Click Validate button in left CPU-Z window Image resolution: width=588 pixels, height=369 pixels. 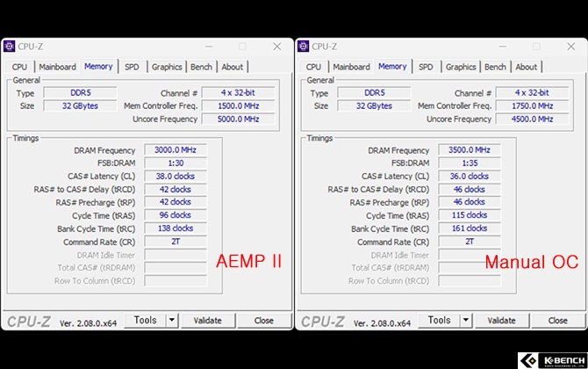(x=208, y=320)
